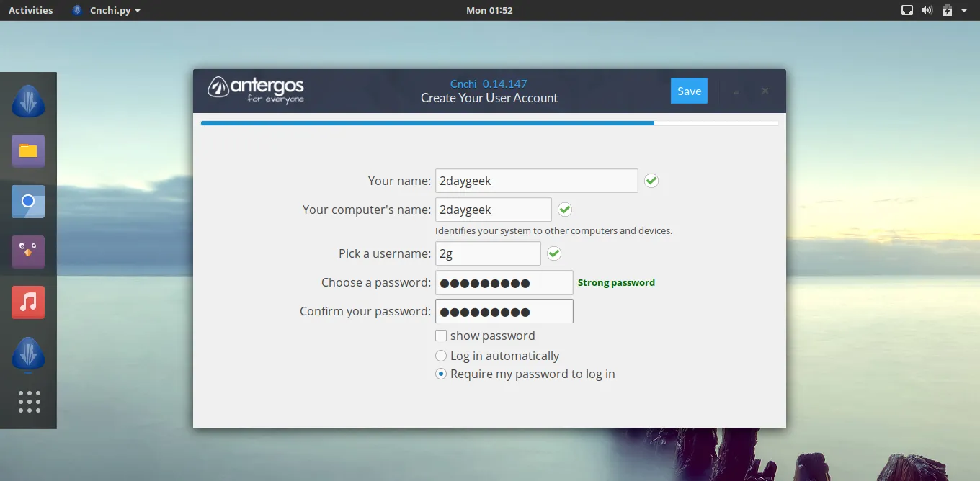Select Require my password to log in
Viewport: 980px width, 481px height.
point(441,374)
